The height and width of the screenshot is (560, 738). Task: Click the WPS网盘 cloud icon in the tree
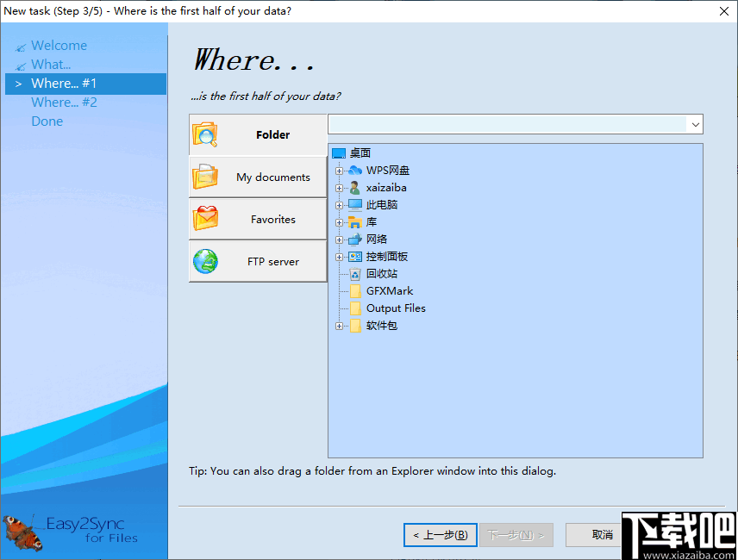click(353, 170)
